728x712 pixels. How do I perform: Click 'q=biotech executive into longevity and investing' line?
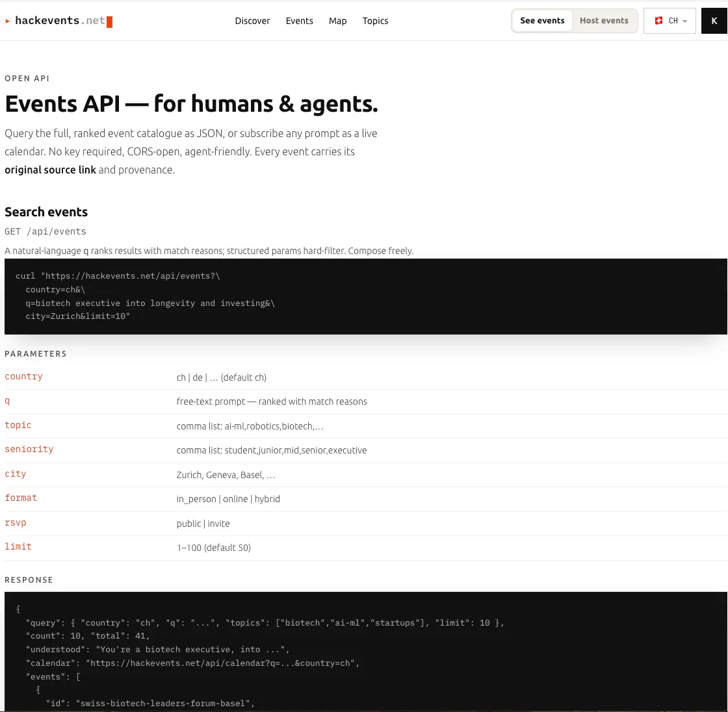click(150, 303)
